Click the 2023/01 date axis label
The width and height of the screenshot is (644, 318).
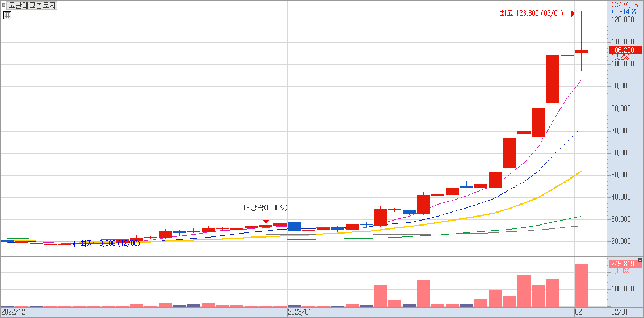pyautogui.click(x=301, y=312)
